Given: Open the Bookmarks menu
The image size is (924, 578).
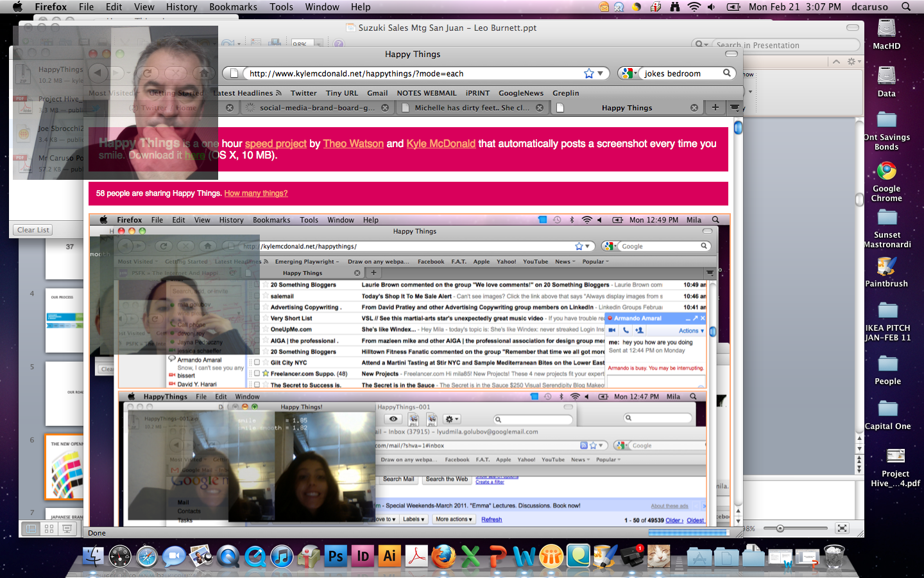Looking at the screenshot, I should [x=233, y=7].
